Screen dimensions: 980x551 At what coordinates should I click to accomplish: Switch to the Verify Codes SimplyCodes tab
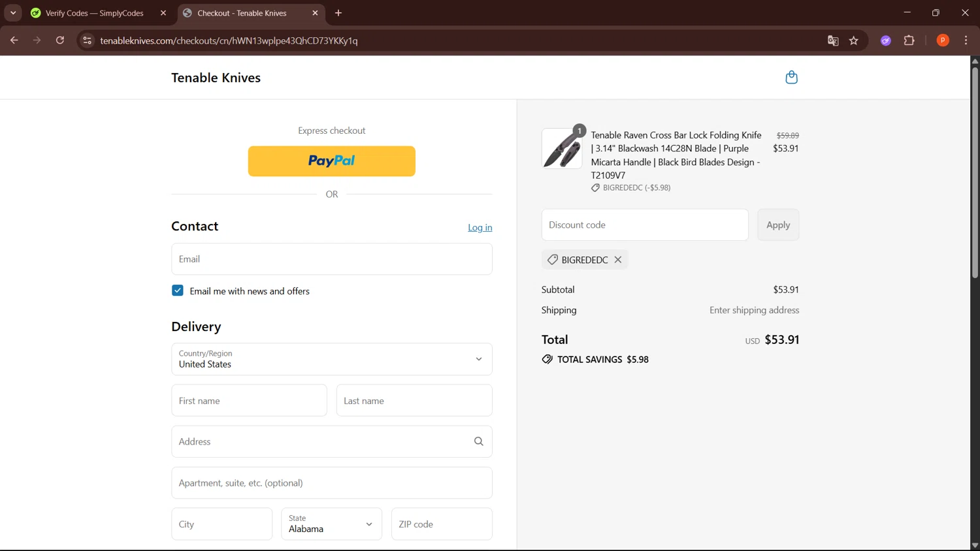pos(95,13)
